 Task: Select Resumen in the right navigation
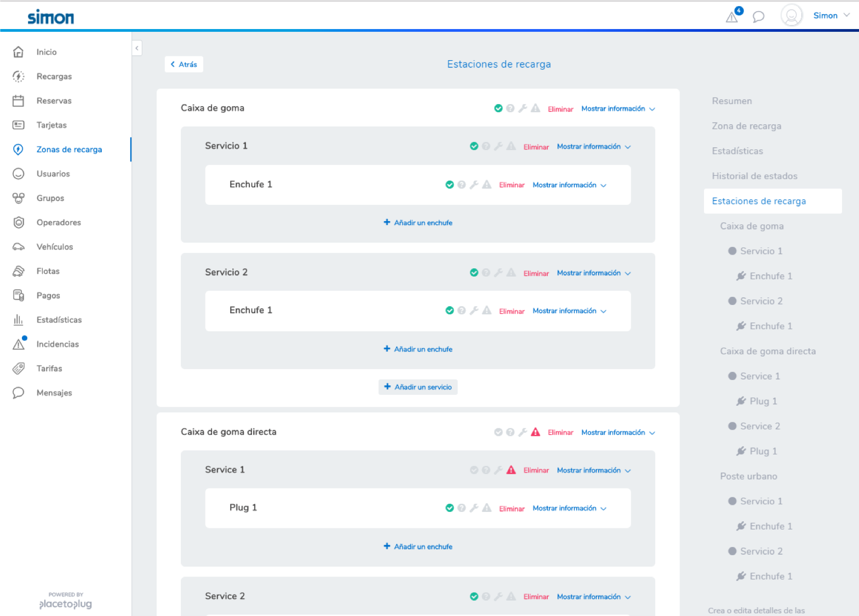[x=732, y=101]
